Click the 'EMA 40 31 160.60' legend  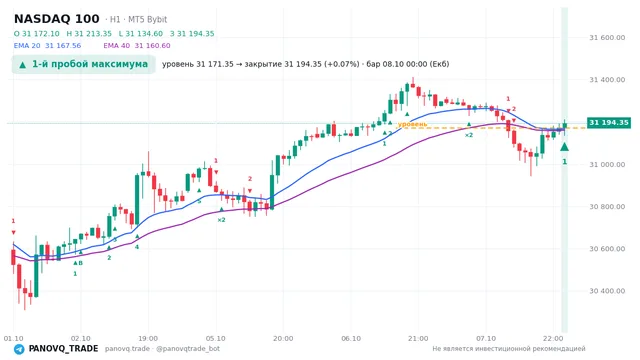pyautogui.click(x=137, y=46)
